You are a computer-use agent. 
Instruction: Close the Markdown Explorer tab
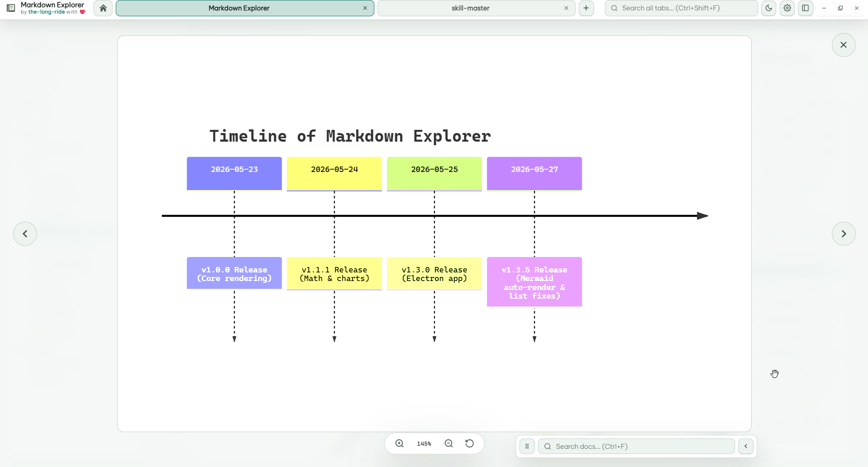365,8
